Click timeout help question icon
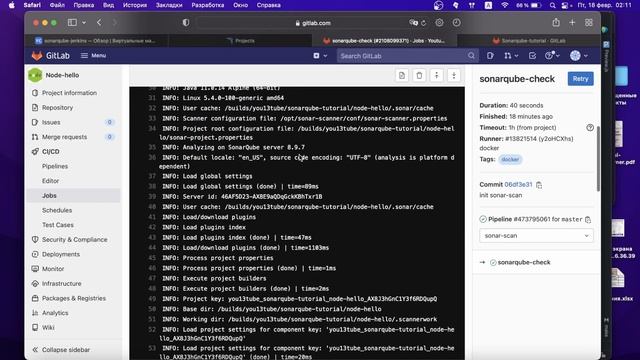 pos(590,128)
